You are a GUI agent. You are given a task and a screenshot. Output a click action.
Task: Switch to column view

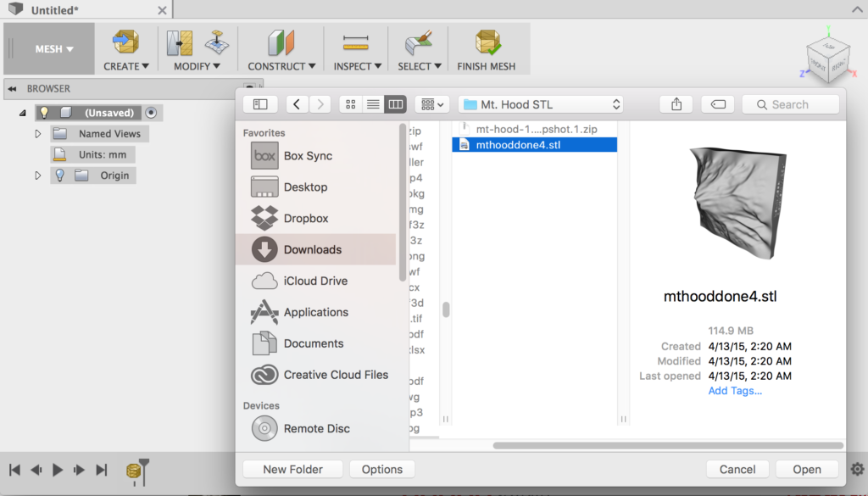click(x=395, y=104)
